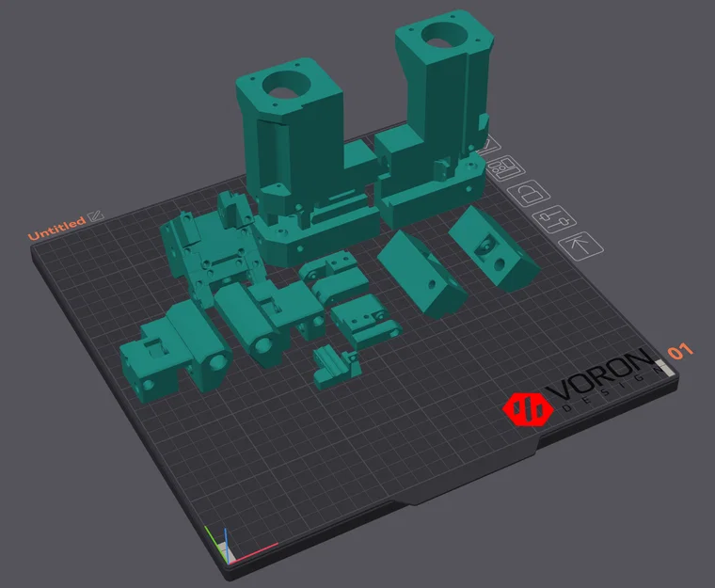The height and width of the screenshot is (588, 715).
Task: Select the angled block beside the plate icons
Action: pyautogui.click(x=495, y=247)
